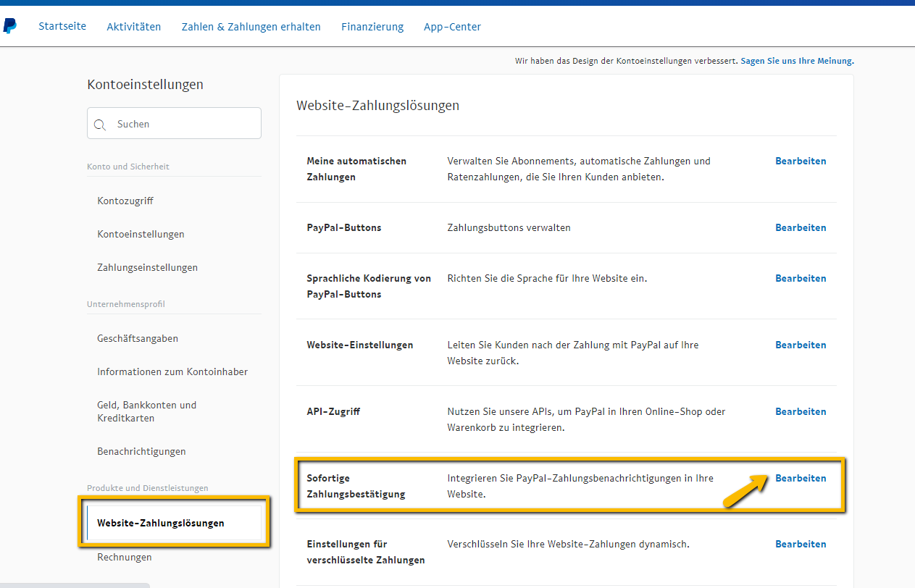Select Geschäftsangaben in the sidebar
This screenshot has width=915, height=588.
tap(138, 338)
